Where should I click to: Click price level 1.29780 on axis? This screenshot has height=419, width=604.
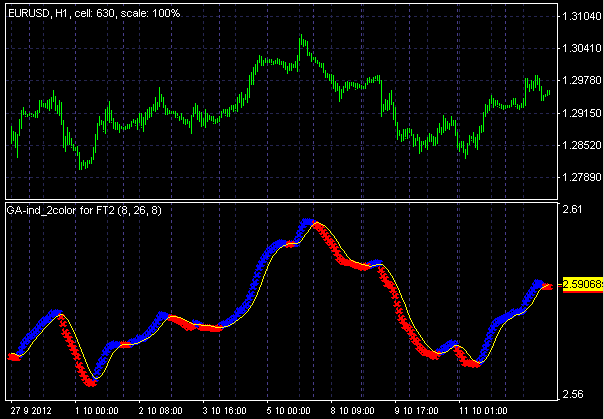coord(582,80)
